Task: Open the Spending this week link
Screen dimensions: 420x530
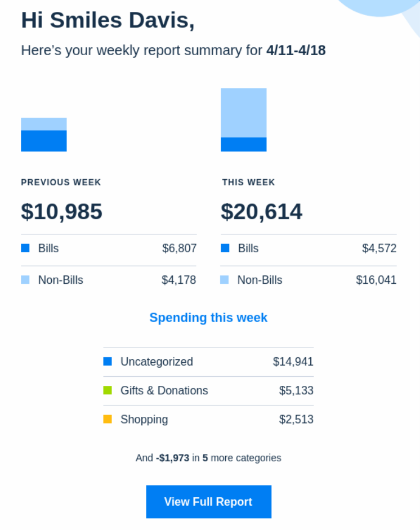Action: point(208,318)
